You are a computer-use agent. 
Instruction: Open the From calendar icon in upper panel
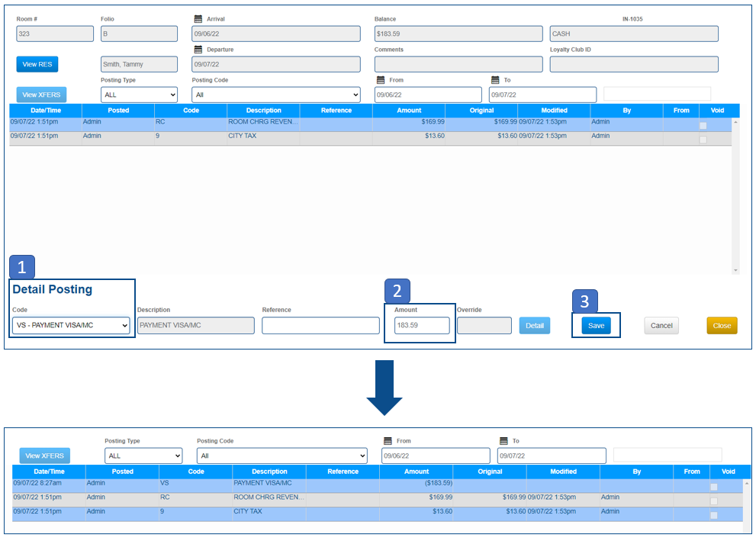pos(381,80)
